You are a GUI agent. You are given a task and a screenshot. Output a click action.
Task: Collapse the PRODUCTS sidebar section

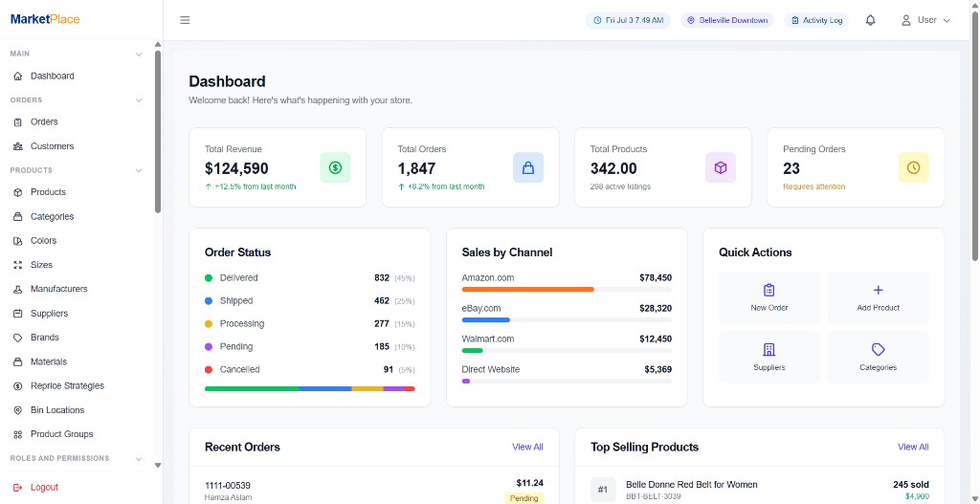(139, 170)
